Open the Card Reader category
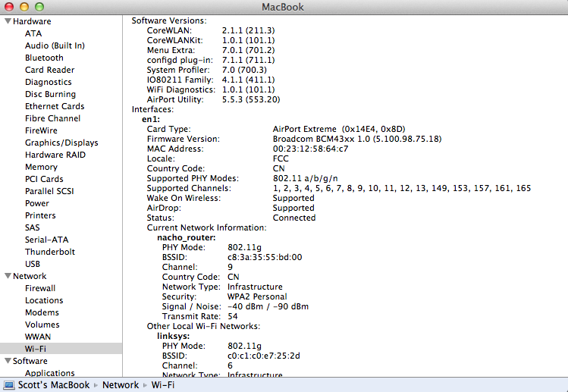This screenshot has width=568, height=392. [x=49, y=70]
